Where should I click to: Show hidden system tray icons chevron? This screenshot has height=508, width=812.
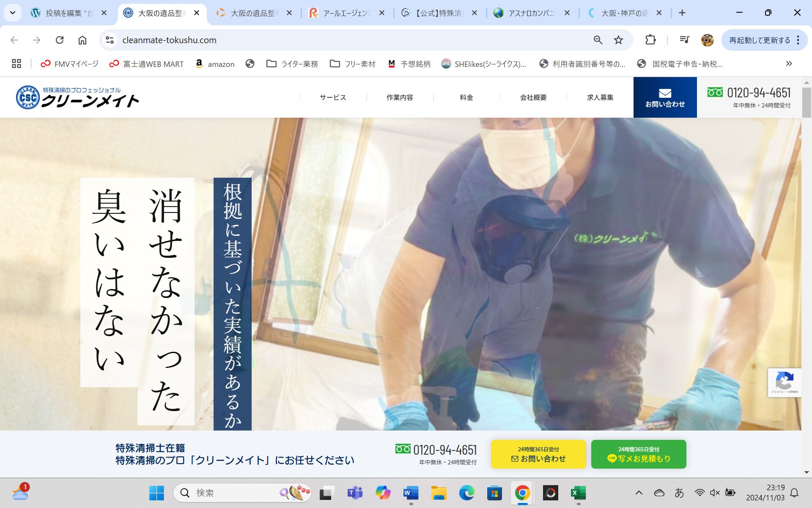tap(639, 493)
